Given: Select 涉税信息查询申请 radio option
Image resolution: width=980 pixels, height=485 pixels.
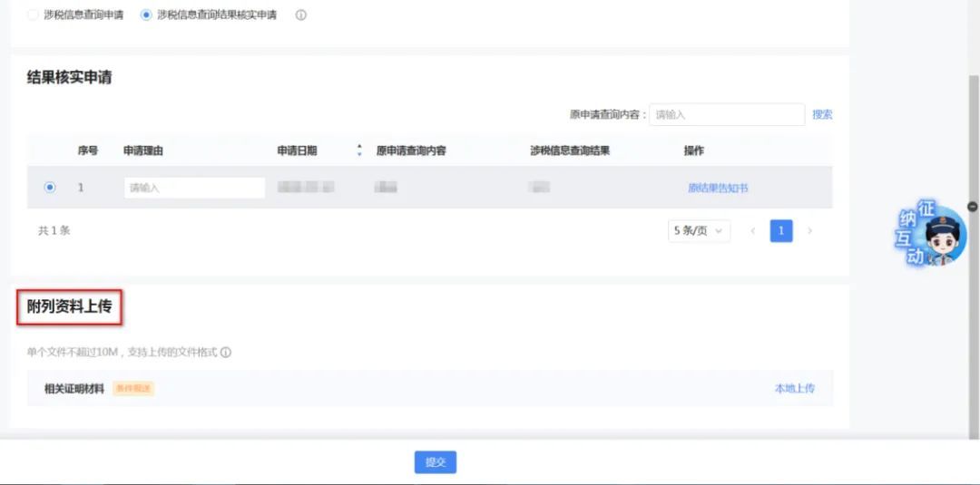Looking at the screenshot, I should [34, 15].
